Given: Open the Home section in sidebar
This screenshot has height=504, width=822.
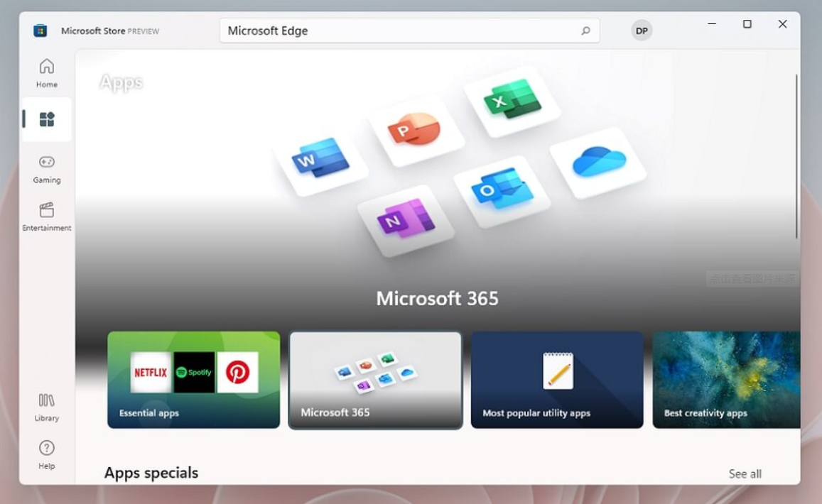Looking at the screenshot, I should tap(47, 73).
